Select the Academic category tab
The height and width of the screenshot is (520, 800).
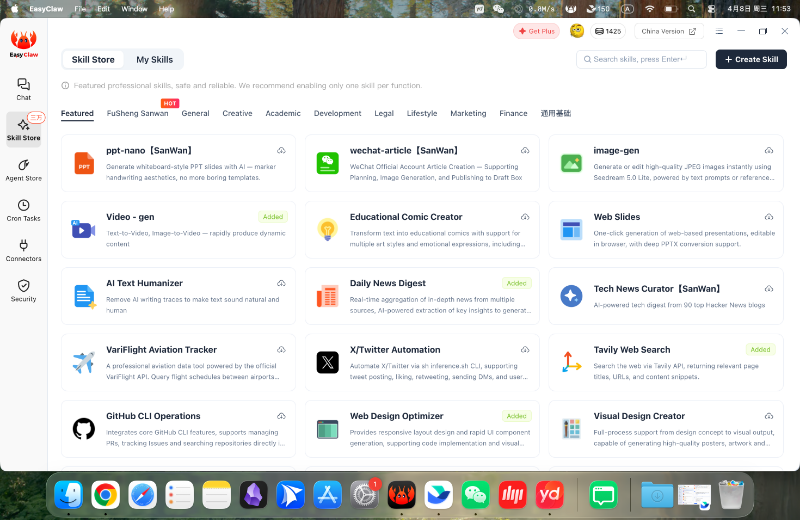(283, 113)
